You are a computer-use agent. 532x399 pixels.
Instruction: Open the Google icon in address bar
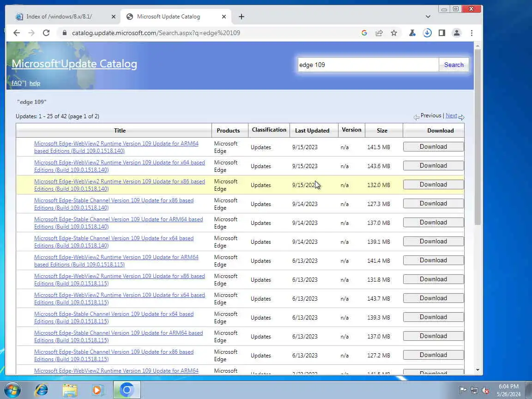pyautogui.click(x=364, y=33)
